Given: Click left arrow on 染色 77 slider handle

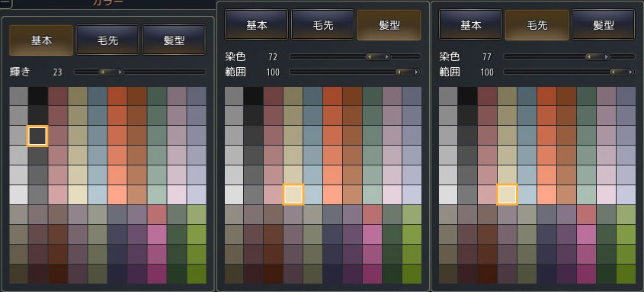Looking at the screenshot, I should (x=589, y=56).
